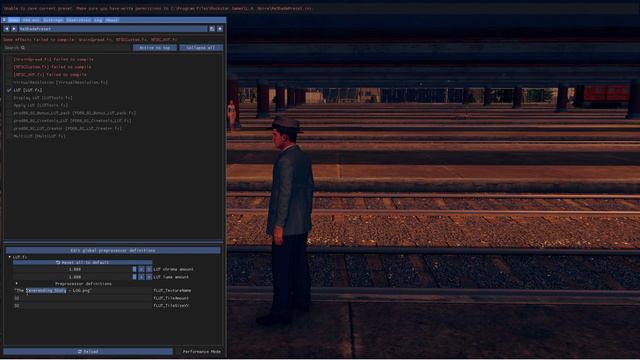Enable the MultiLUT effect checkbox
Image resolution: width=640 pixels, height=360 pixels.
[9, 136]
